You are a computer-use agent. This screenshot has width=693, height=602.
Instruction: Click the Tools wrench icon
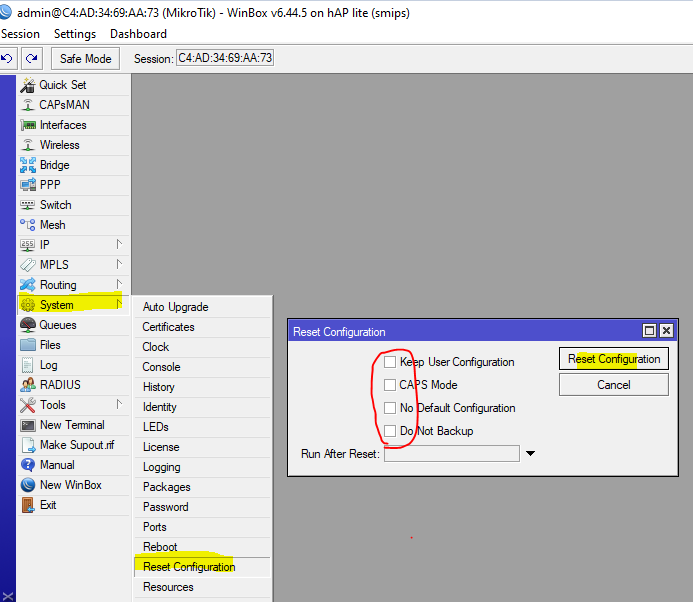[x=27, y=405]
